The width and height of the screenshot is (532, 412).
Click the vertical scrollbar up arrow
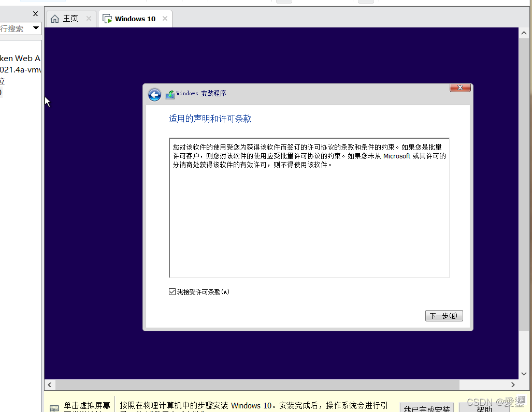(524, 33)
